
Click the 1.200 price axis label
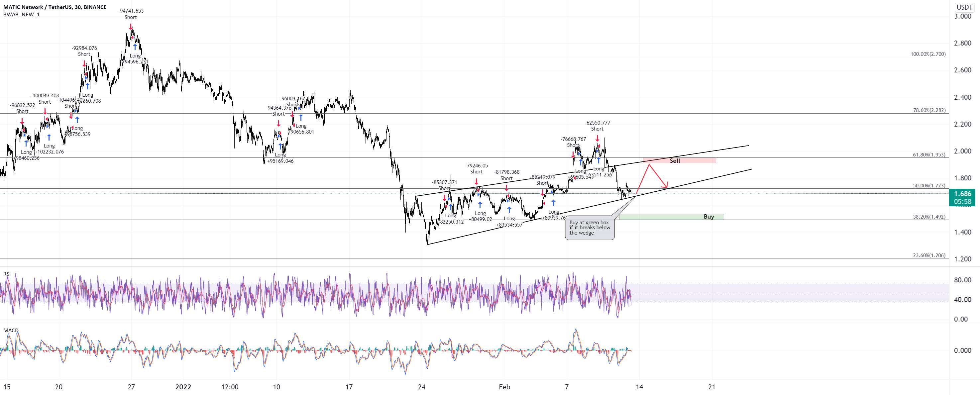[x=962, y=259]
